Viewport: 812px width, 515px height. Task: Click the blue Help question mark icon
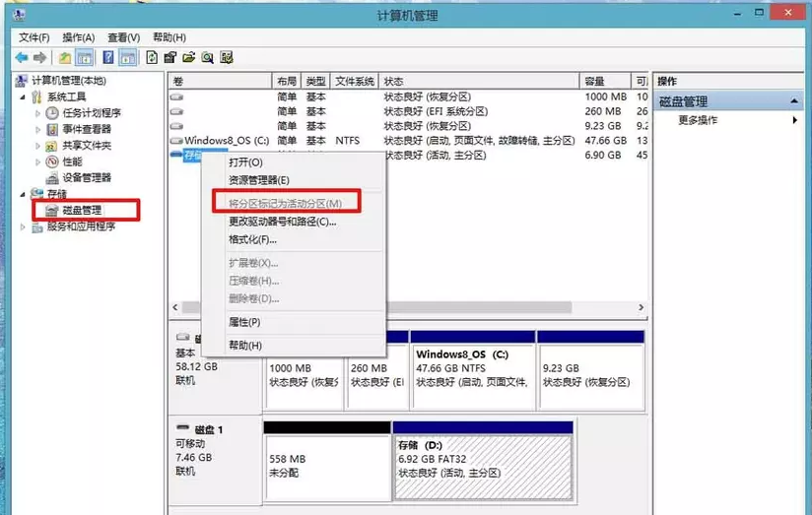coord(107,57)
